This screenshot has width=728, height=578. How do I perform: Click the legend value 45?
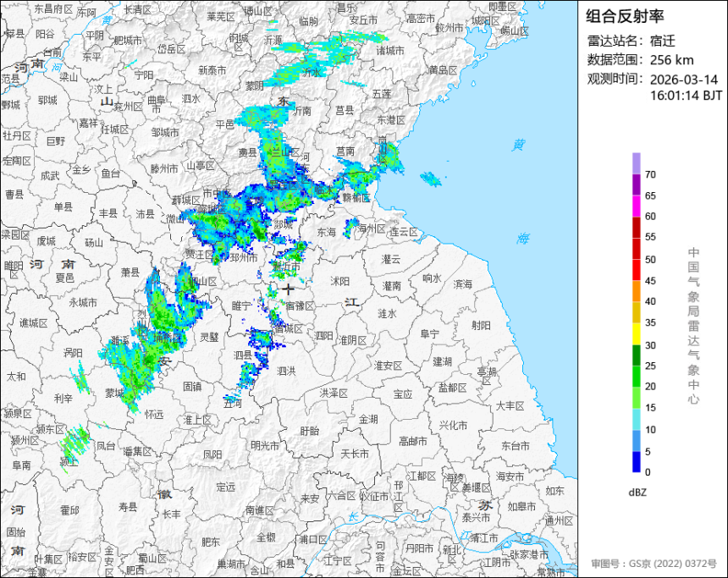tap(650, 281)
